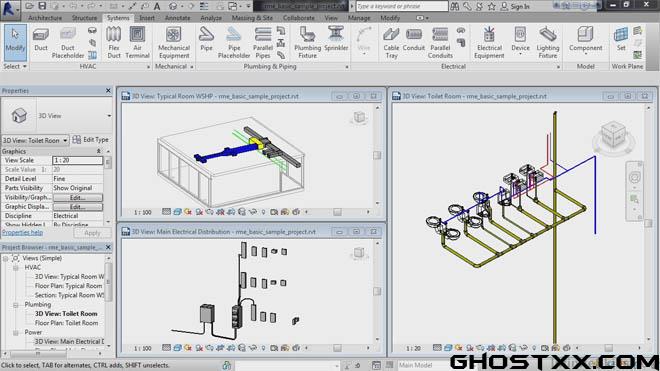The image size is (660, 371).
Task: Click Edit button for Visibility/Graphics
Action: [77, 198]
